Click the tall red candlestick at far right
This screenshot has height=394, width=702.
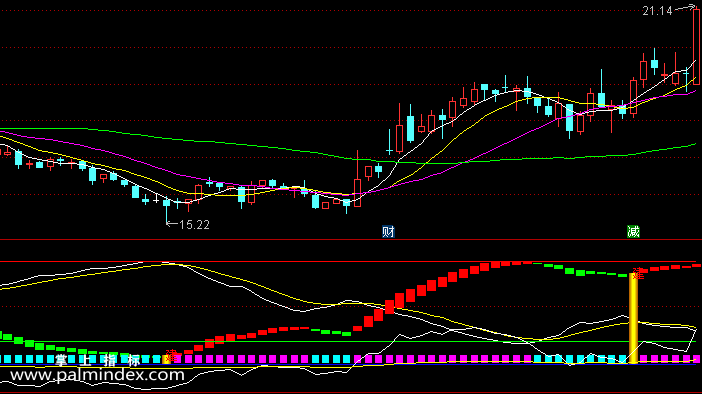point(696,46)
